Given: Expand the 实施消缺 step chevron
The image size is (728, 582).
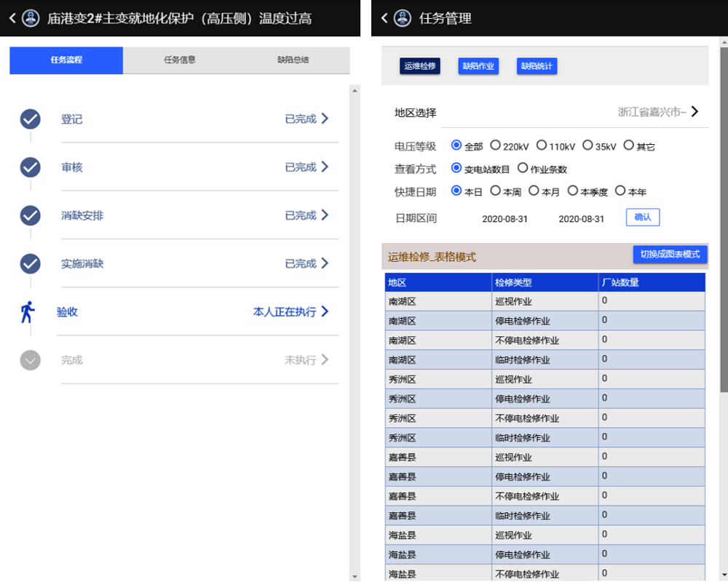Looking at the screenshot, I should tap(325, 263).
